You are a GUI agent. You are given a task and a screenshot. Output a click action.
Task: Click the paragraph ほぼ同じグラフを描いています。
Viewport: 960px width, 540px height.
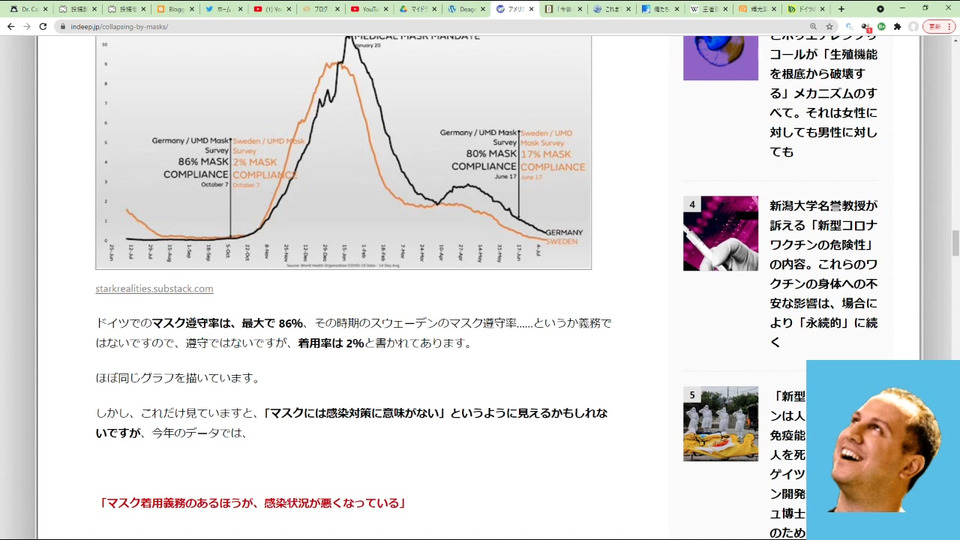(x=179, y=378)
